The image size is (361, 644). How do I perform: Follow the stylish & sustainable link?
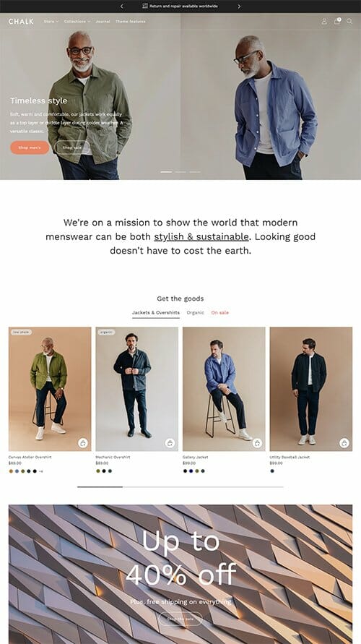click(x=201, y=236)
